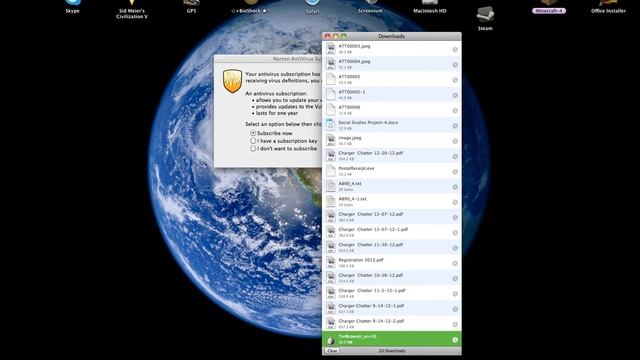Reveal Charger Chatter 12-20-12.pdf in Finder
The width and height of the screenshot is (640, 360).
(455, 157)
